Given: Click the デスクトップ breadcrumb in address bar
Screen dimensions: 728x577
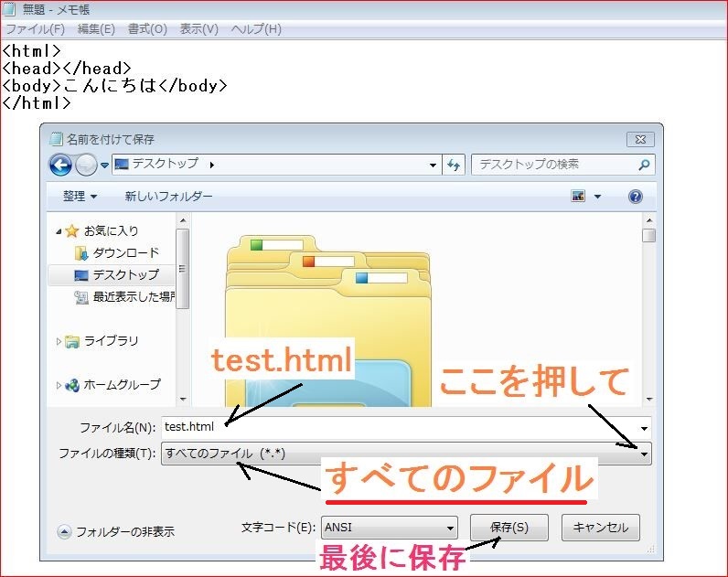Looking at the screenshot, I should (166, 164).
